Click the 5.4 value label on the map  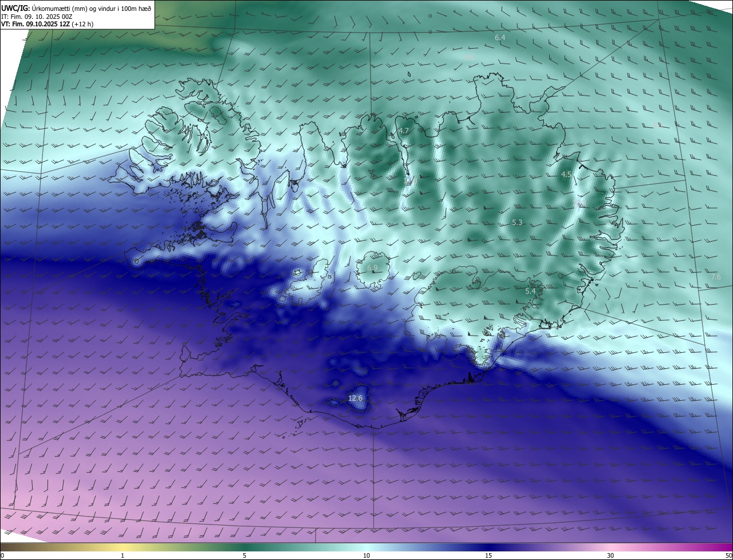point(530,291)
